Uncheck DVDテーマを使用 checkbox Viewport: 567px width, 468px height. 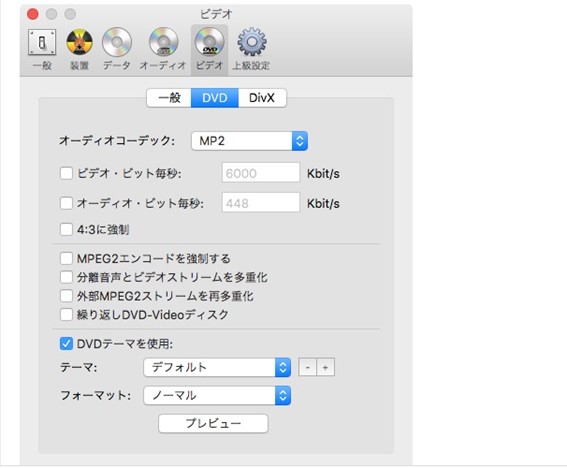coord(66,344)
